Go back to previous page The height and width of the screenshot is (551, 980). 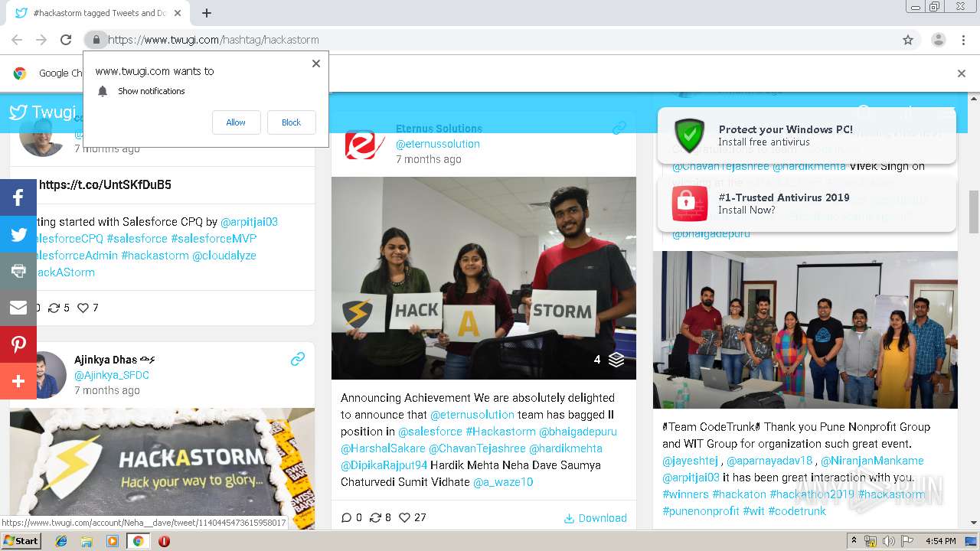point(17,40)
